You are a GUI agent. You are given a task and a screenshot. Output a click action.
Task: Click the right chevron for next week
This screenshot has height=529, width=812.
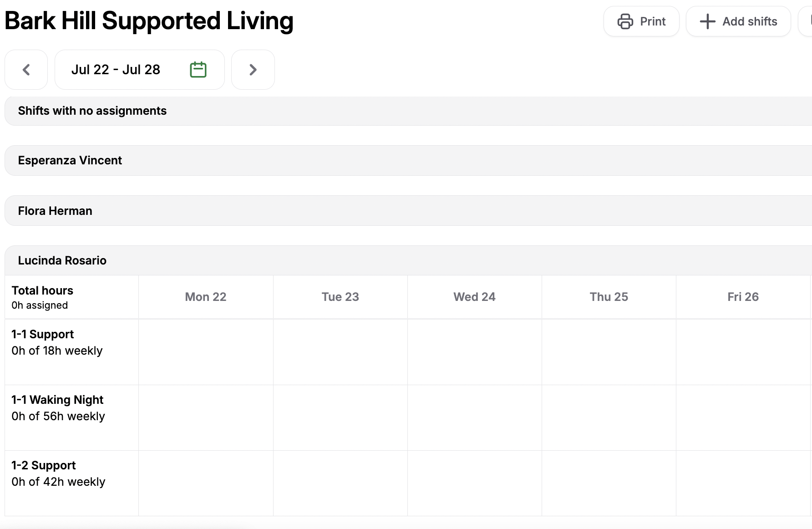[253, 70]
